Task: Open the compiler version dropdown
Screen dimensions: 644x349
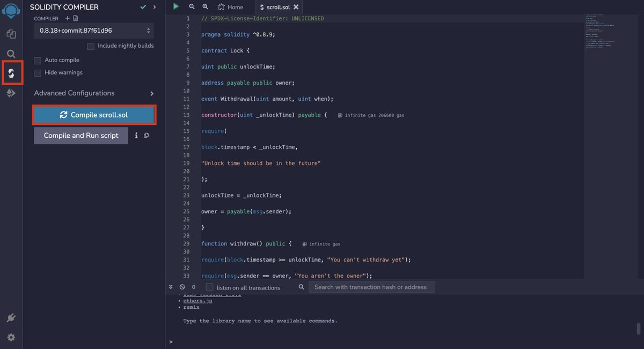Action: tap(94, 30)
